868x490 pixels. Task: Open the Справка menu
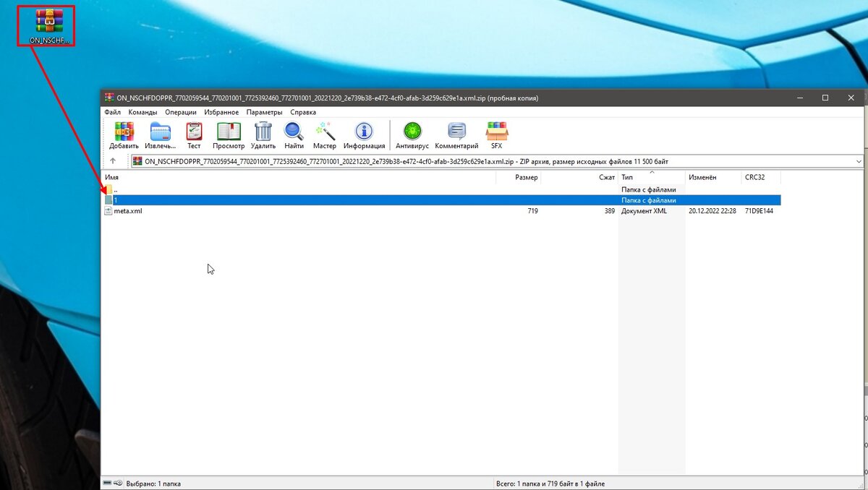click(303, 113)
